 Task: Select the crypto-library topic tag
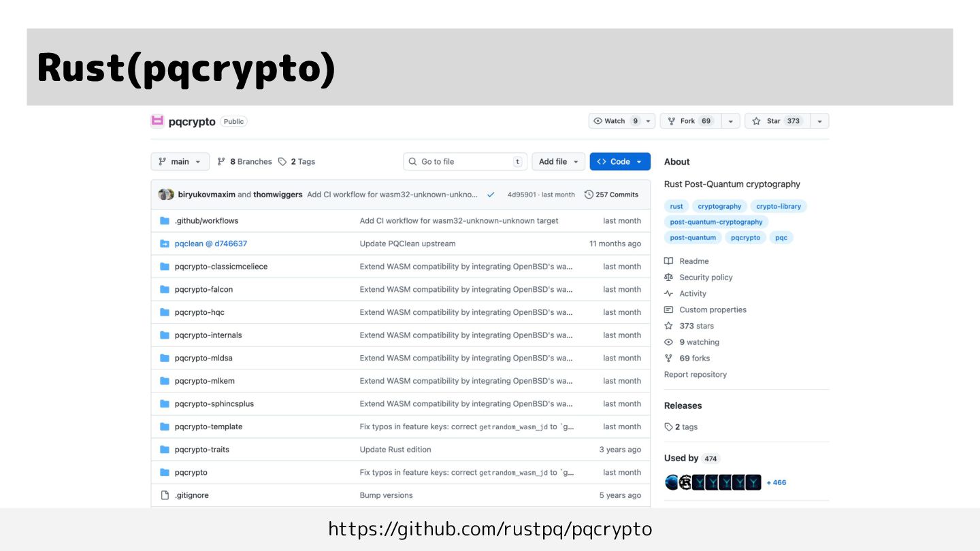pos(779,206)
